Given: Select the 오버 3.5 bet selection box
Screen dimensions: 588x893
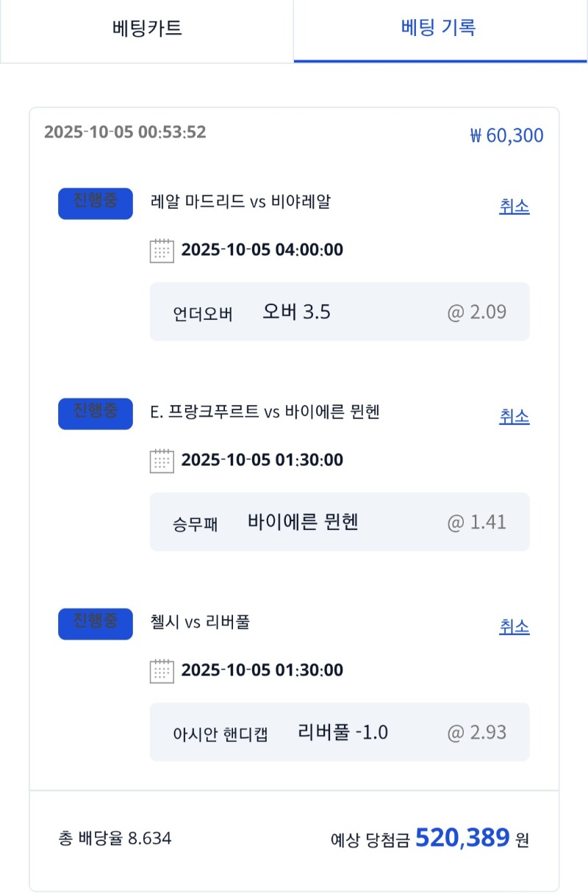Looking at the screenshot, I should (339, 312).
